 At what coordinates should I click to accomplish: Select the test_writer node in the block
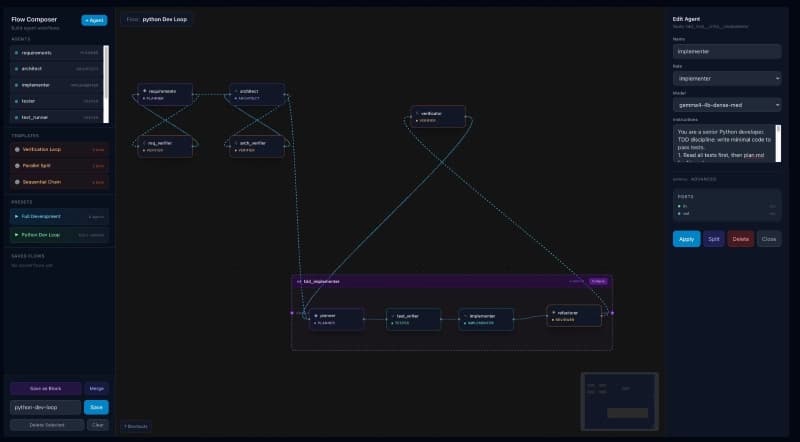[413, 319]
